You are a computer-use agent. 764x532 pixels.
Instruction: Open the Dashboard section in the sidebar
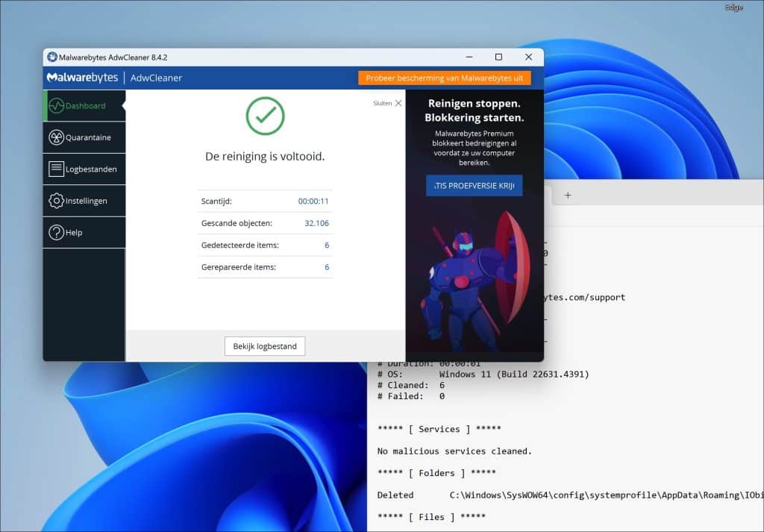coord(84,106)
